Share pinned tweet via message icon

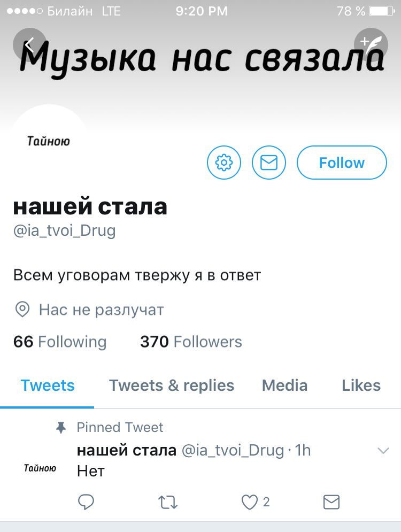point(331,502)
